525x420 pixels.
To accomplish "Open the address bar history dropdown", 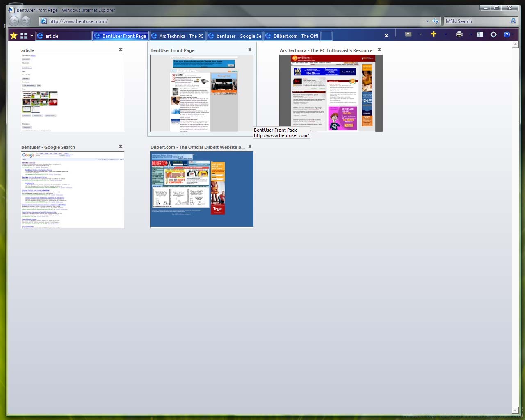I will pyautogui.click(x=427, y=21).
